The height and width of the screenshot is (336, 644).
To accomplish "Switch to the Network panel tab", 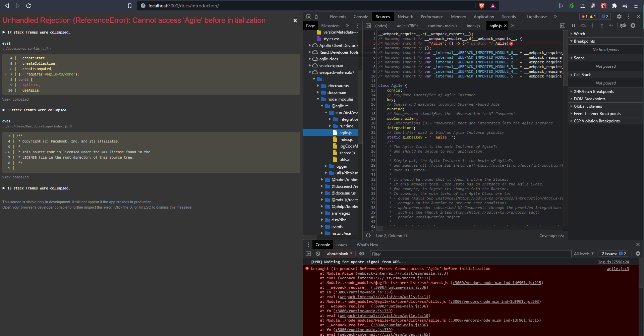I will pyautogui.click(x=405, y=16).
